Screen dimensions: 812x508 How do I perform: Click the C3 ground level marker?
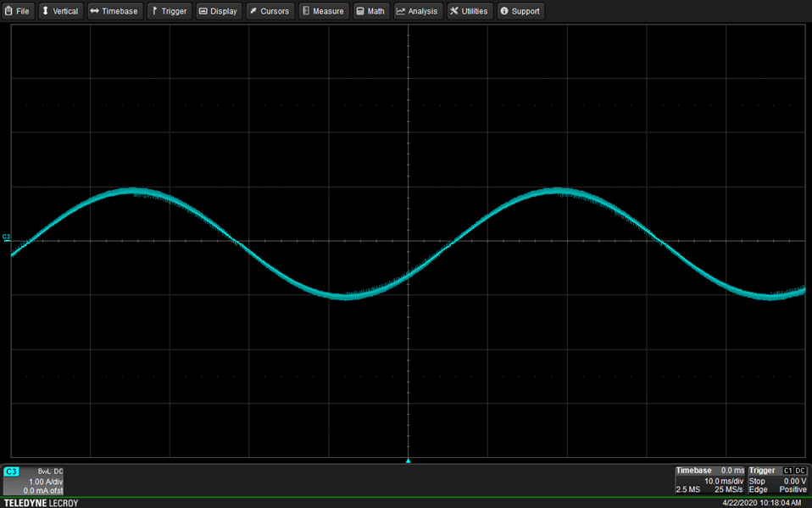[7, 240]
